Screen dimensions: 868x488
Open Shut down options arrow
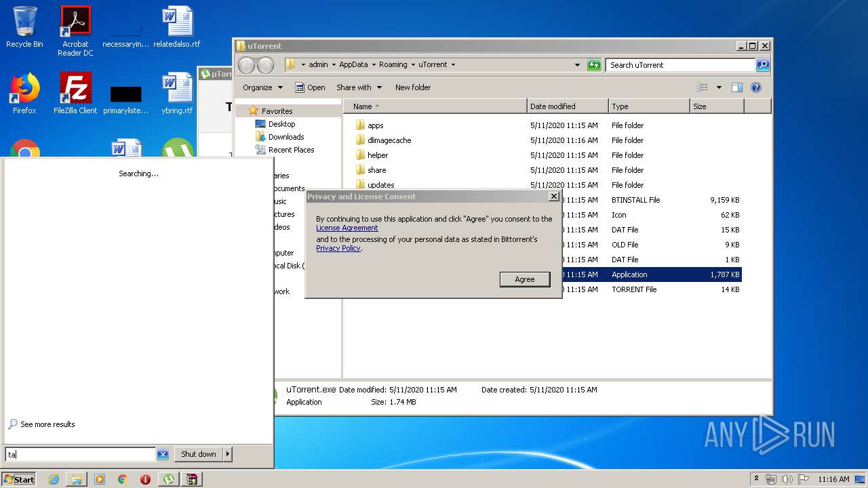227,454
